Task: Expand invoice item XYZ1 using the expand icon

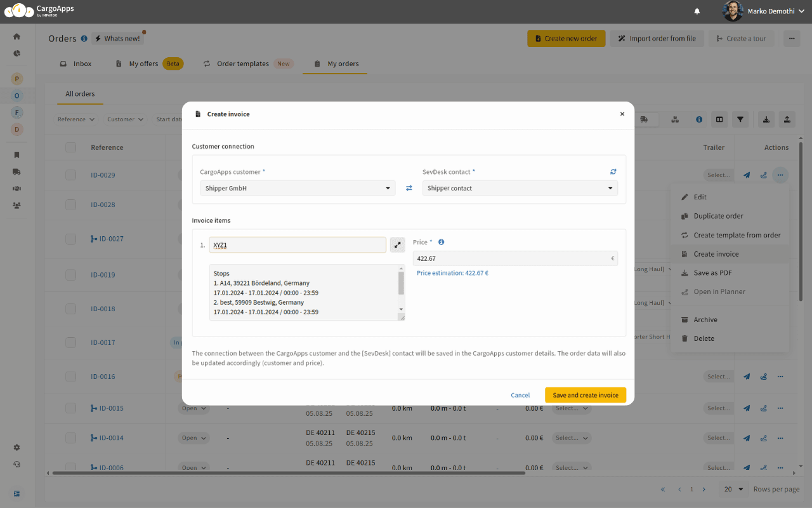Action: (x=397, y=244)
